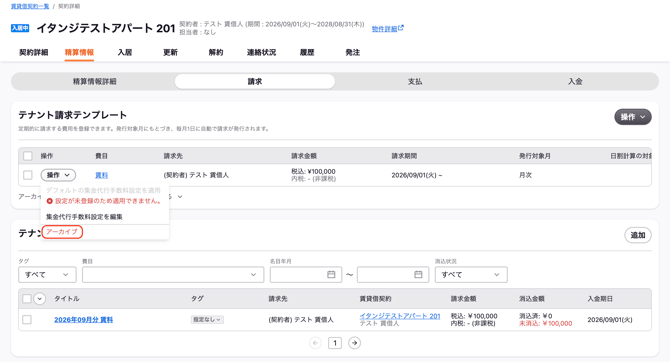This screenshot has height=362, width=670.
Task: Open the 物件詳細 external link
Action: point(387,29)
